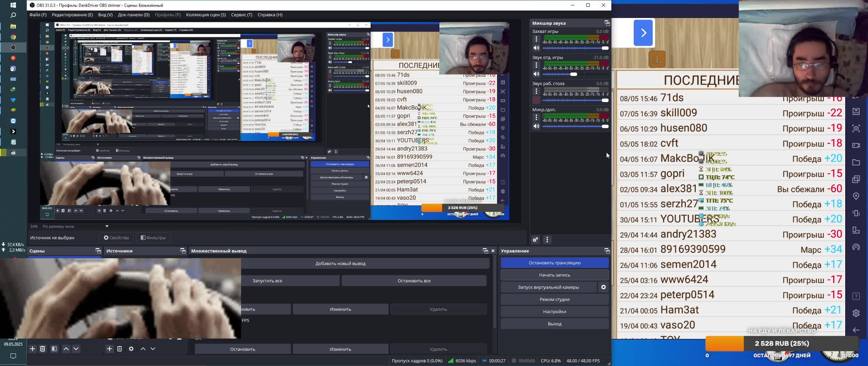Add a new scene with plus icon
Image resolution: width=868 pixels, height=366 pixels.
point(33,348)
